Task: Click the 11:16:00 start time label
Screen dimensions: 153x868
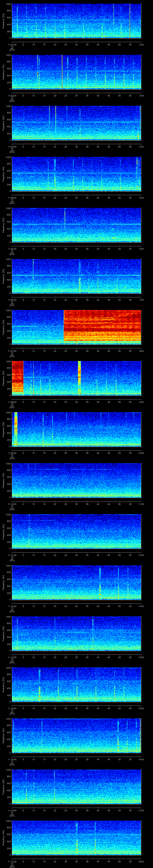Action: [12, 810]
